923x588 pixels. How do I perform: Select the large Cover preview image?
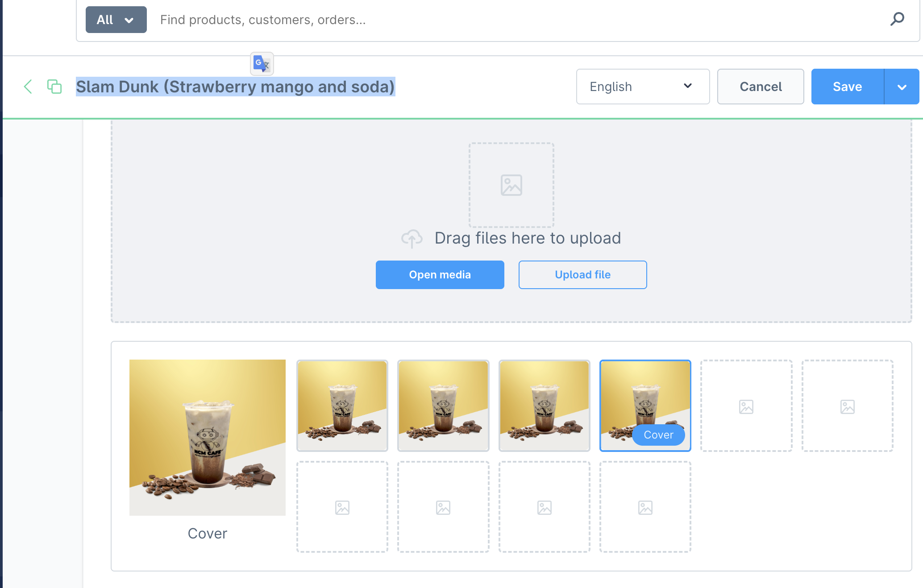click(x=208, y=437)
